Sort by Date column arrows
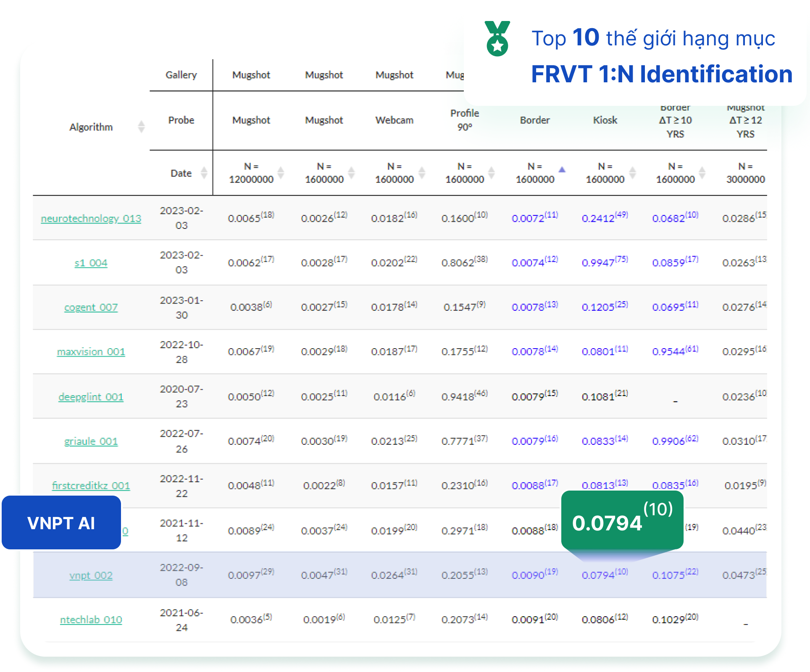This screenshot has width=810, height=672. 204,173
